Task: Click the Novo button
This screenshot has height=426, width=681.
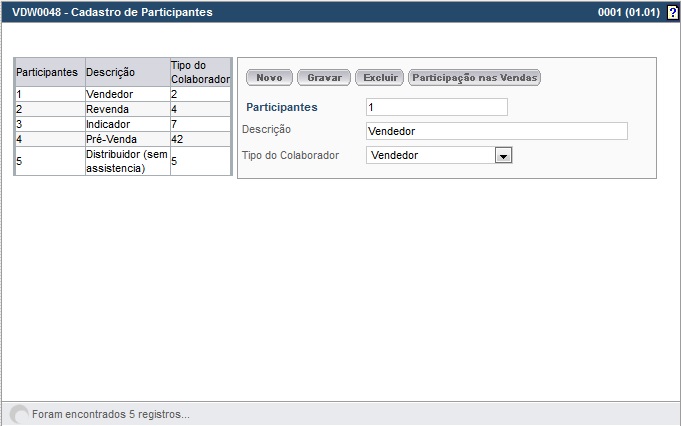Action: (x=269, y=78)
